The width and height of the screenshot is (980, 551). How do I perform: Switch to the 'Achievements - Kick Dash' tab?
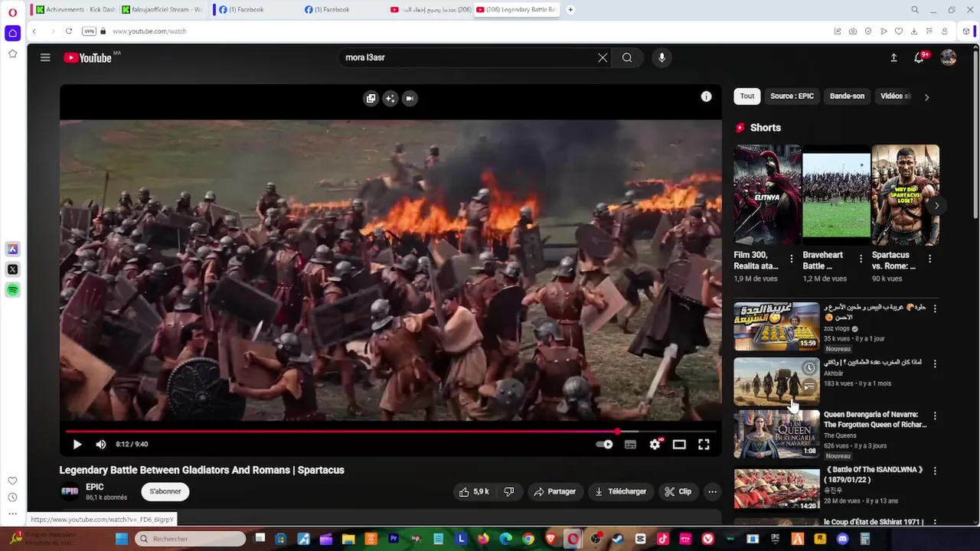pyautogui.click(x=74, y=9)
